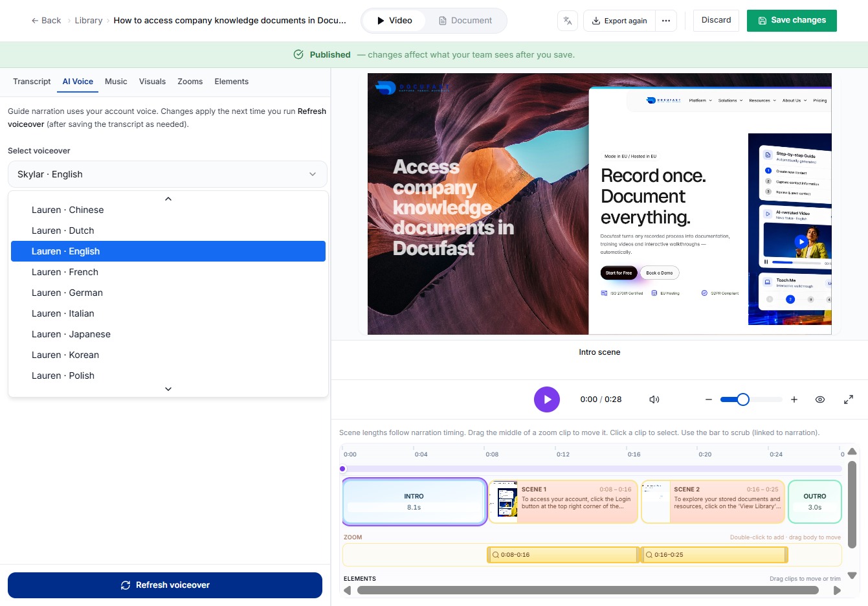
Task: Select Lauren · English voice option
Action: pos(168,251)
